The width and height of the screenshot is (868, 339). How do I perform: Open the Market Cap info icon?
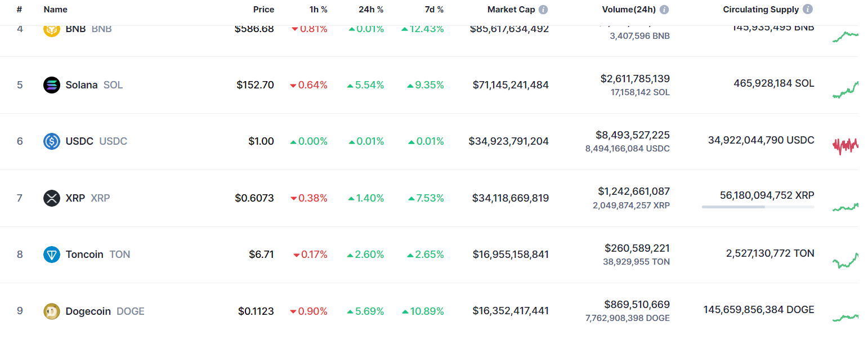(x=543, y=10)
